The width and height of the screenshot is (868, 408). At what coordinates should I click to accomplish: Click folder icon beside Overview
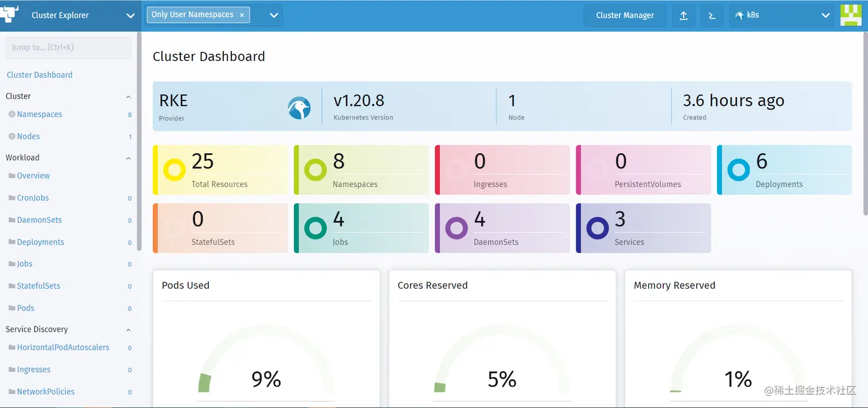[11, 176]
